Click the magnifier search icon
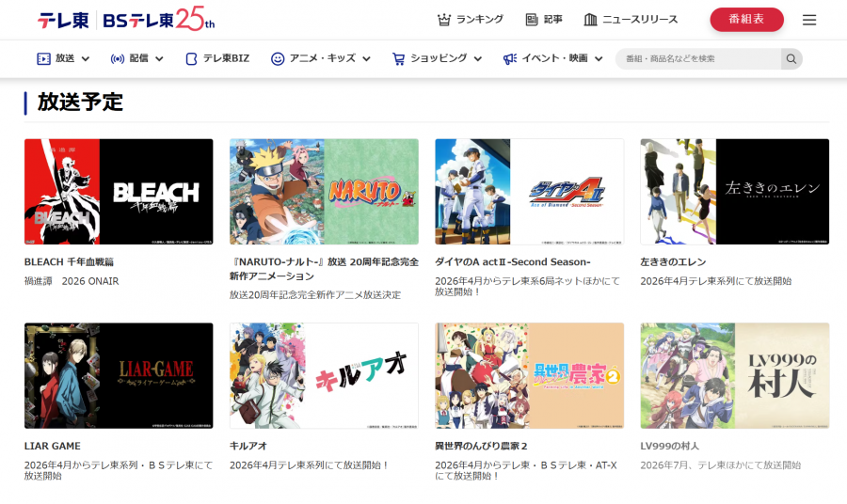 coord(791,59)
